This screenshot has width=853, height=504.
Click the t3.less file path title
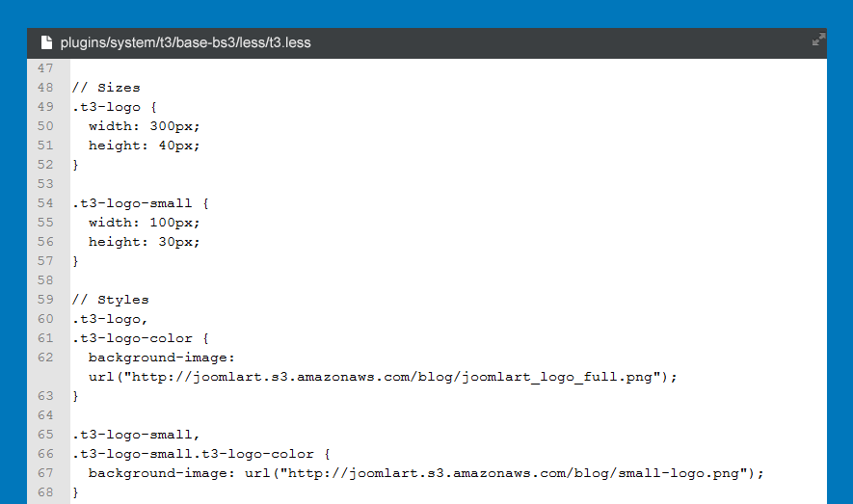(x=185, y=42)
